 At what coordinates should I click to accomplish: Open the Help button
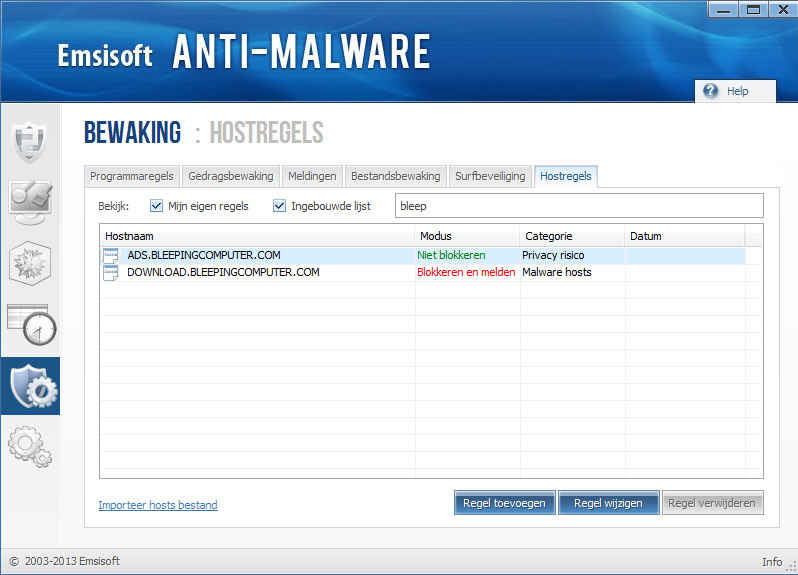[735, 91]
